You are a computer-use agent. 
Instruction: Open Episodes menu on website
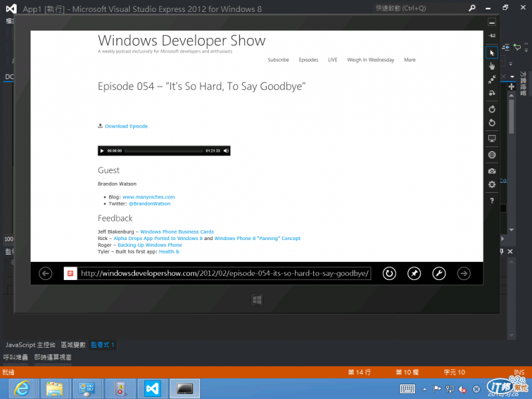(309, 60)
